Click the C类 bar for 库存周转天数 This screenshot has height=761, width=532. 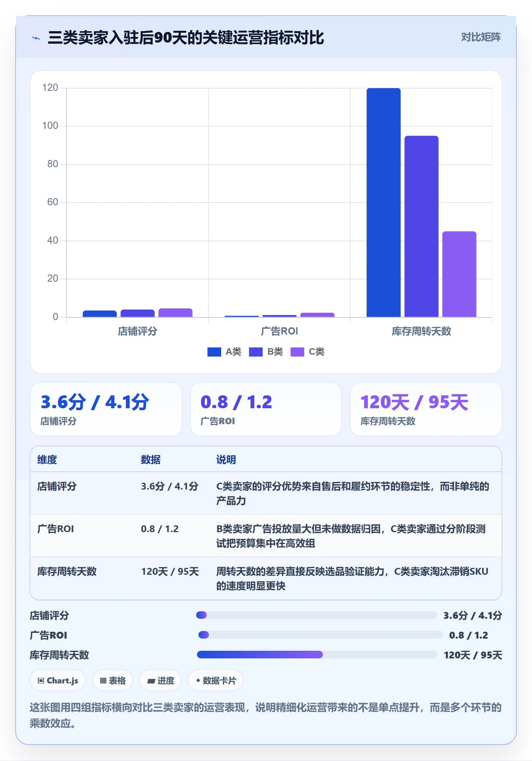point(459,274)
